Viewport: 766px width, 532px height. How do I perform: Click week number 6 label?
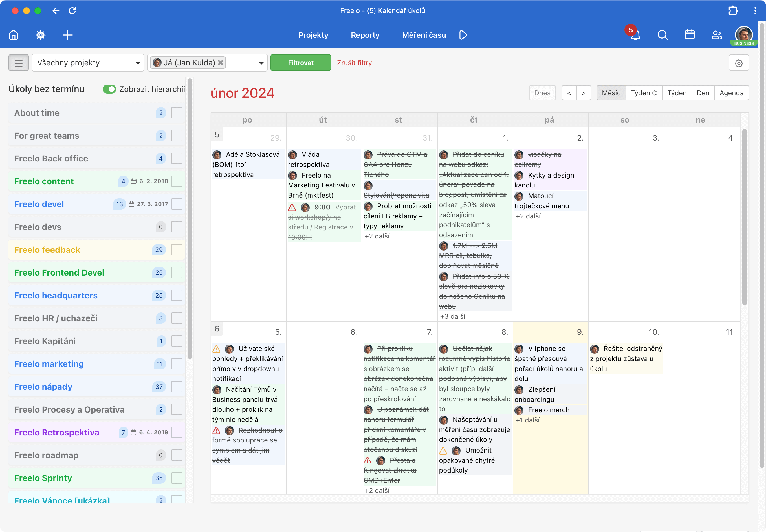tap(217, 329)
